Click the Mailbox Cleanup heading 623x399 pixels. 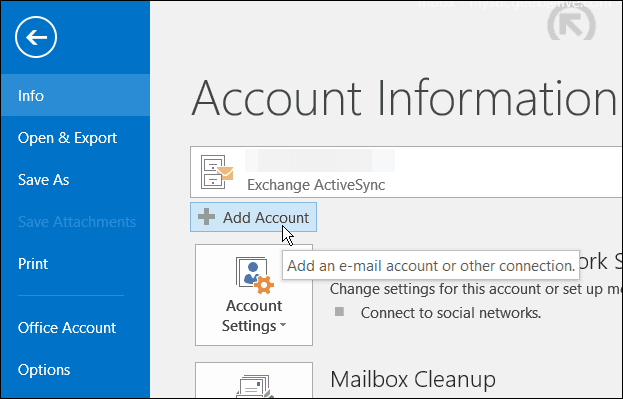(x=413, y=379)
